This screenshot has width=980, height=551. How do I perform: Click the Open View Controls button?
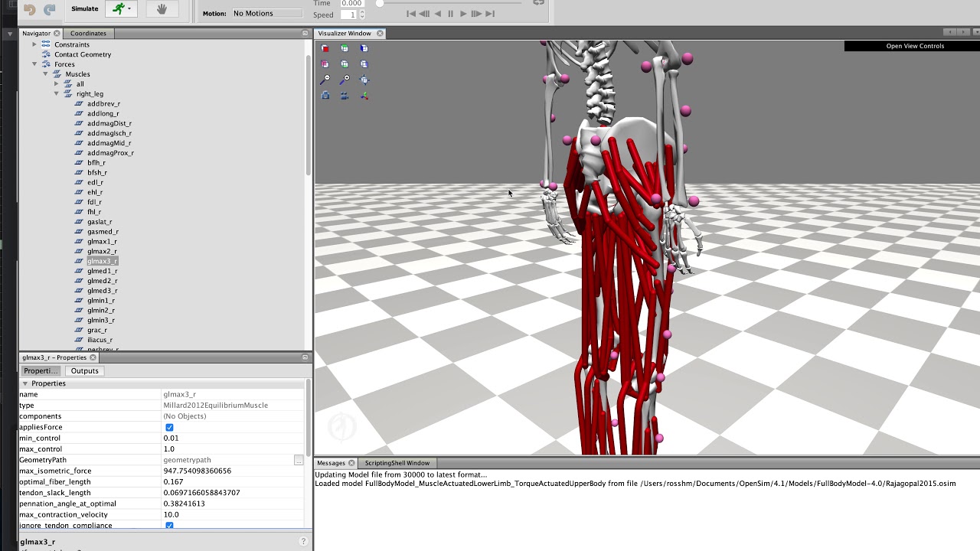click(915, 46)
